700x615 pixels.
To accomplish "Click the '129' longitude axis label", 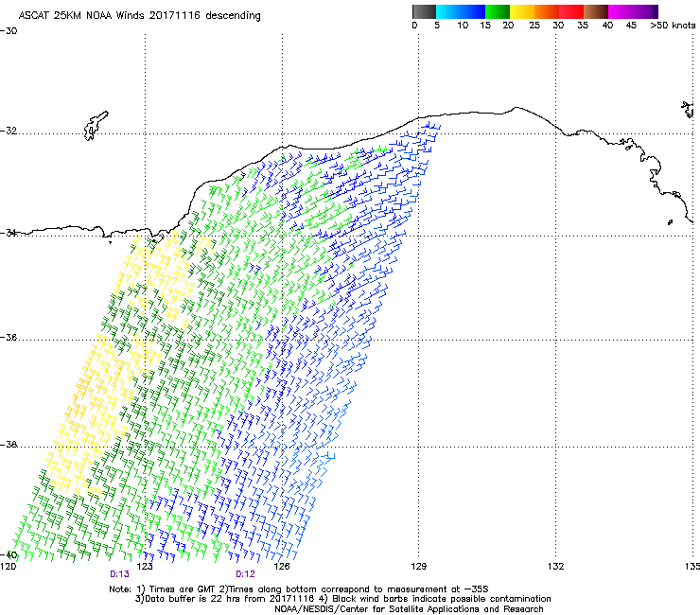I will pyautogui.click(x=418, y=567).
